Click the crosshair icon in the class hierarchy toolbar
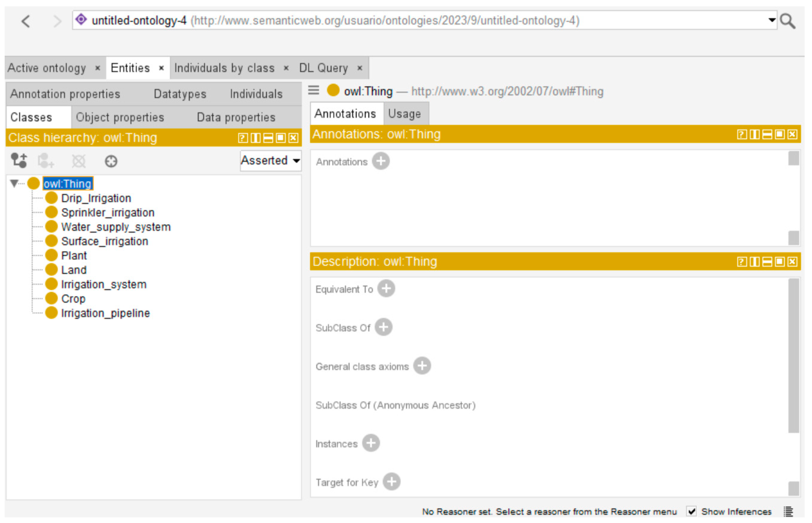Image resolution: width=812 pixels, height=523 pixels. pos(111,161)
